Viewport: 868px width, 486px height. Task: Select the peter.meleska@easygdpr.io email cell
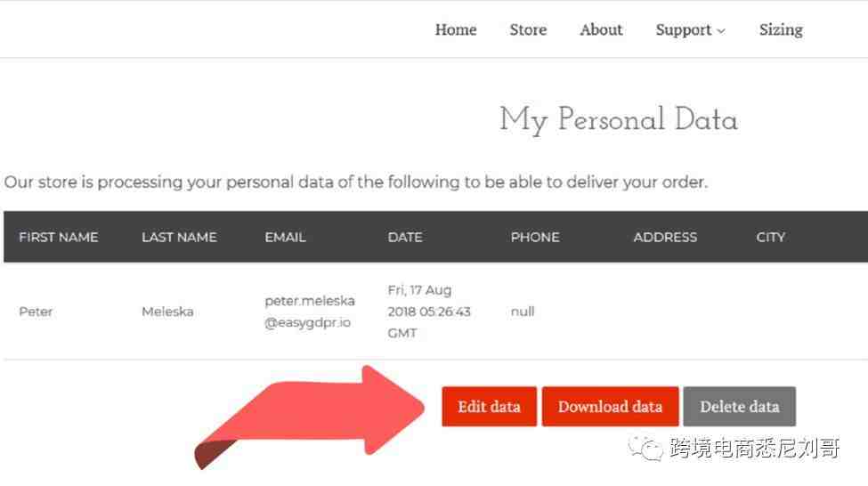(310, 312)
